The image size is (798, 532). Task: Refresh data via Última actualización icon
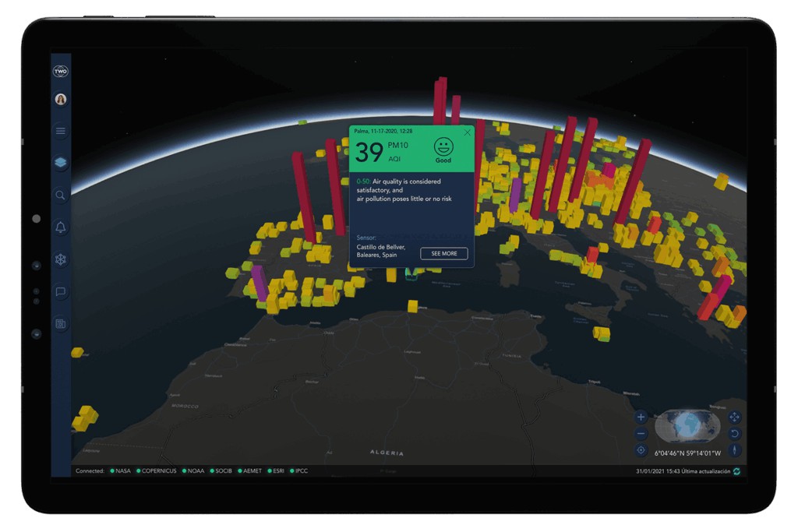[736, 471]
